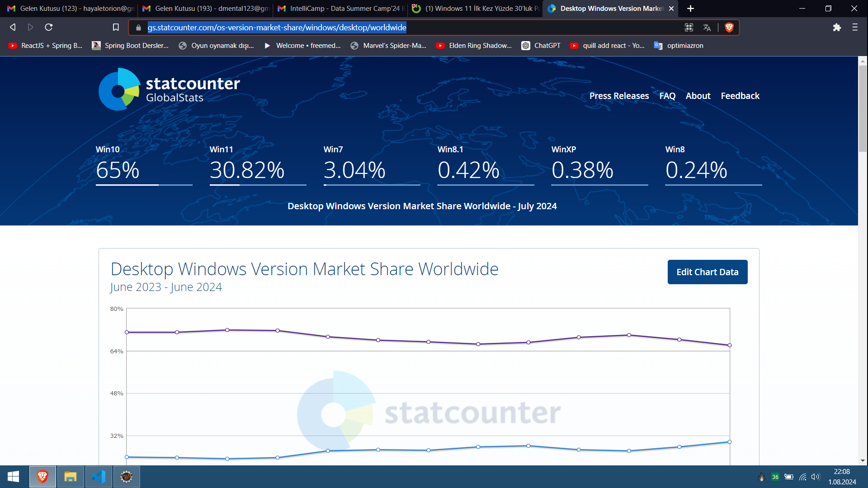
Task: Click the page vertical scrollbar down arrow
Action: tap(863, 460)
